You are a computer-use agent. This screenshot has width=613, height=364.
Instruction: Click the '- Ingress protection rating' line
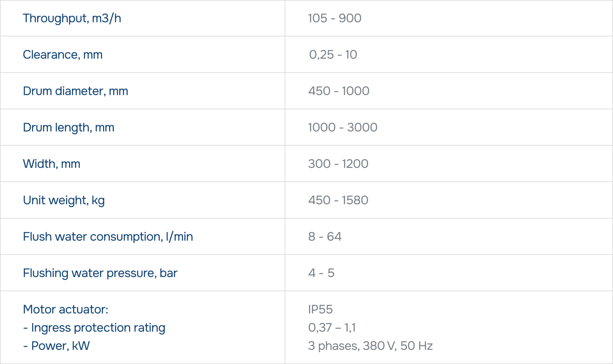94,328
